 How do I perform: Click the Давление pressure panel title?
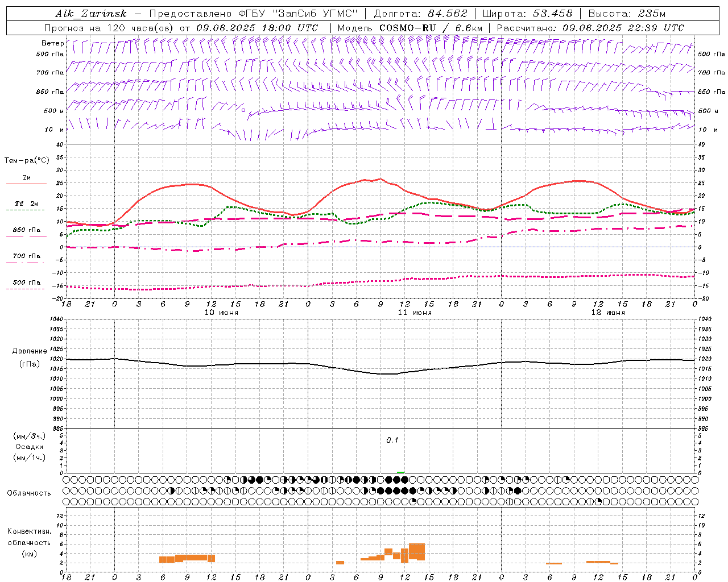(x=30, y=351)
